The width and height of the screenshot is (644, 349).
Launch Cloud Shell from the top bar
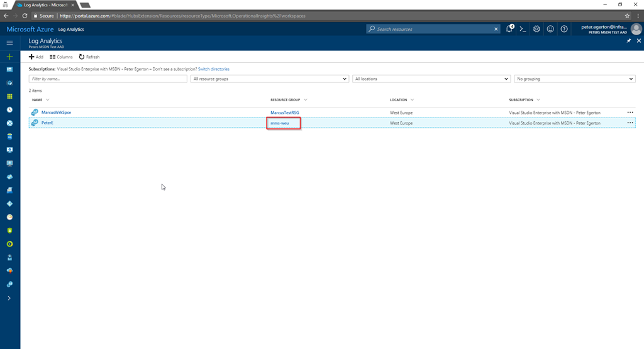523,29
